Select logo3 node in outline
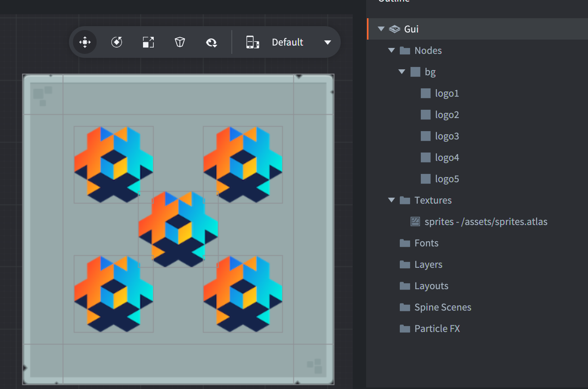 pyautogui.click(x=447, y=136)
